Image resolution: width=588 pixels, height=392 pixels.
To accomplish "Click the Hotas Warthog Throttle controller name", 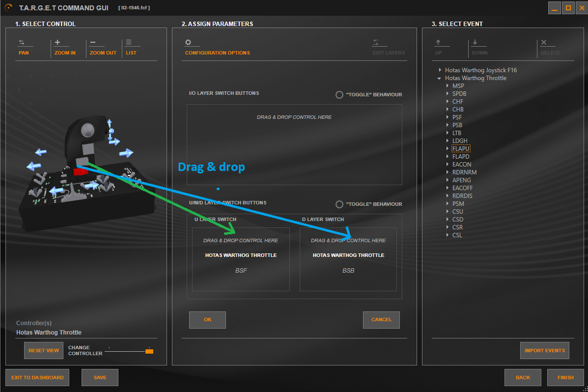I will 49,333.
